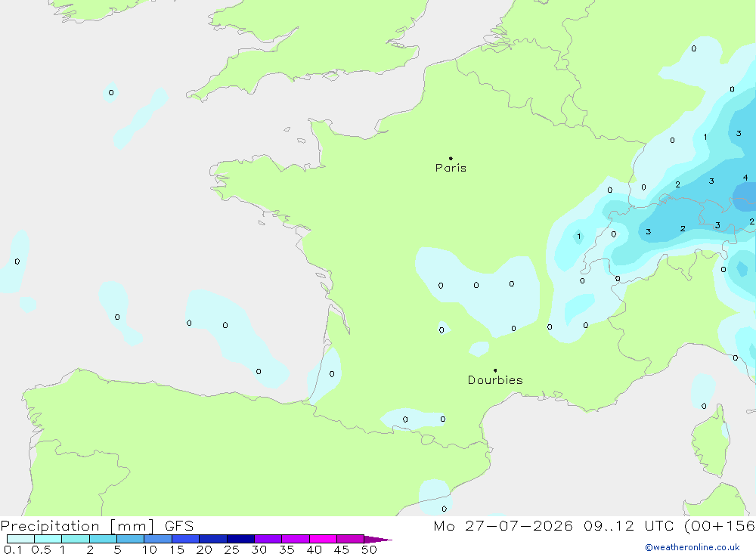756x554 pixels.
Task: Pick the 35–40 mm purple legend swatch
Action: 296,539
